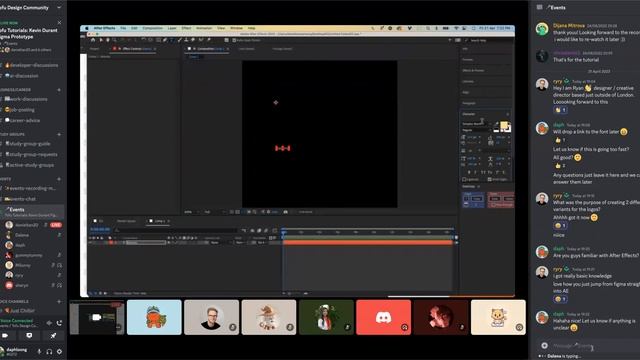Add channel to VOICE CHANNELS with plus icon
This screenshot has height=360, width=640.
tap(59, 301)
